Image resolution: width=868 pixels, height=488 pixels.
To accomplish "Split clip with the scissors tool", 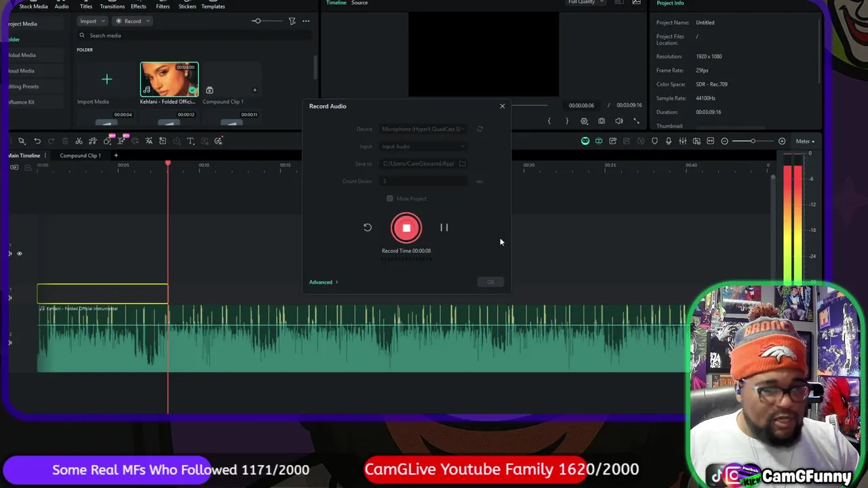I will [79, 141].
